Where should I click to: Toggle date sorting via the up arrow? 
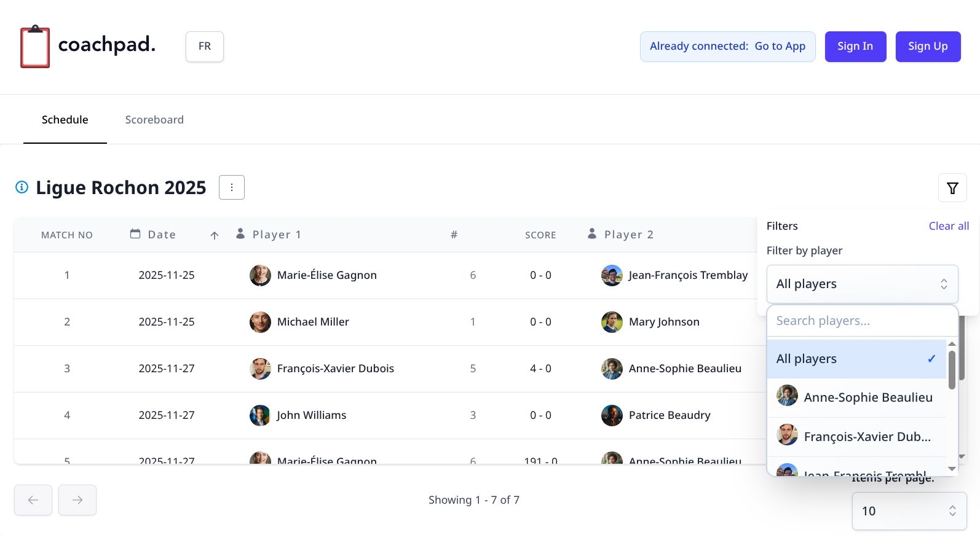[213, 235]
